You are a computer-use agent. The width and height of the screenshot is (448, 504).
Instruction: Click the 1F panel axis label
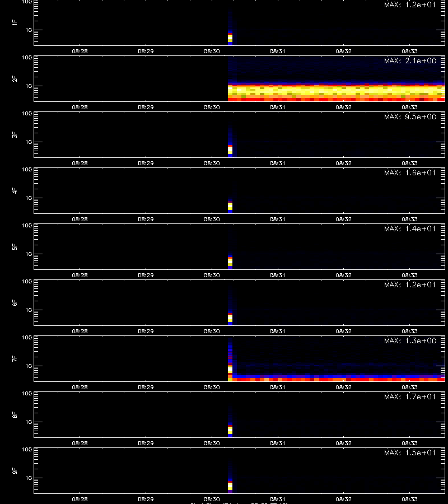(x=15, y=22)
